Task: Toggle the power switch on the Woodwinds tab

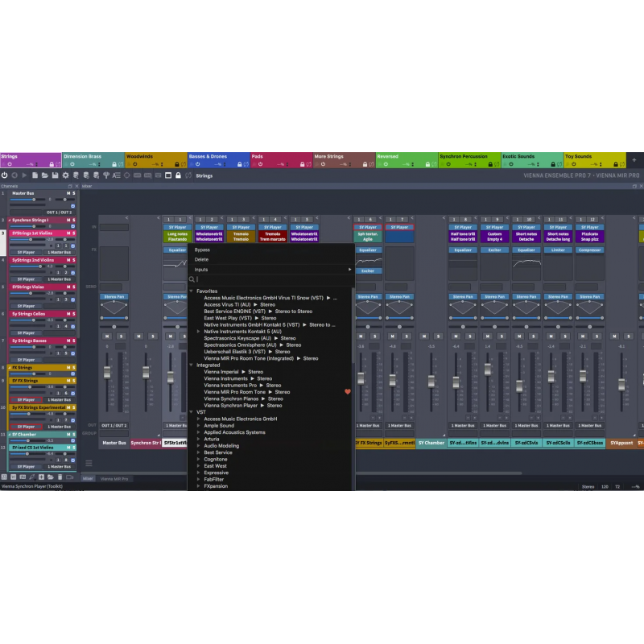Action: point(134,164)
